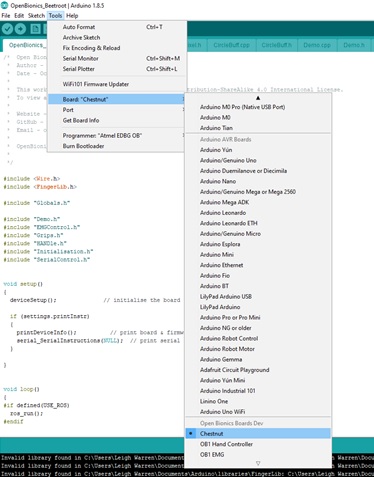Switch to the CircleBuff.cpp tab
Screen dimensions: 374x477
click(231, 45)
